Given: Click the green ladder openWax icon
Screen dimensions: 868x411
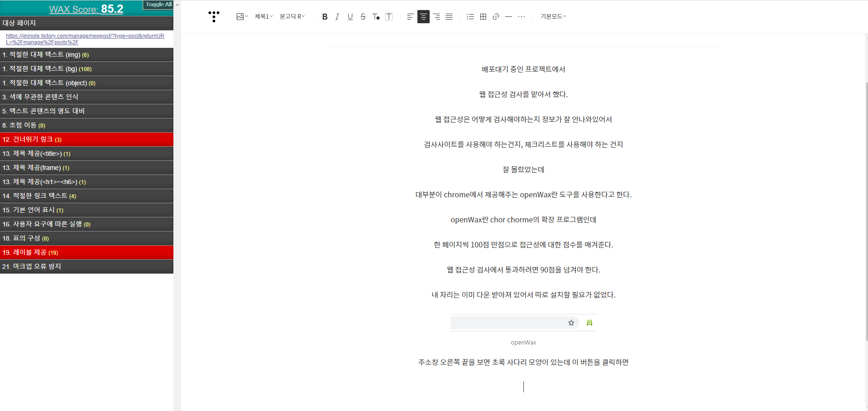Looking at the screenshot, I should point(589,323).
